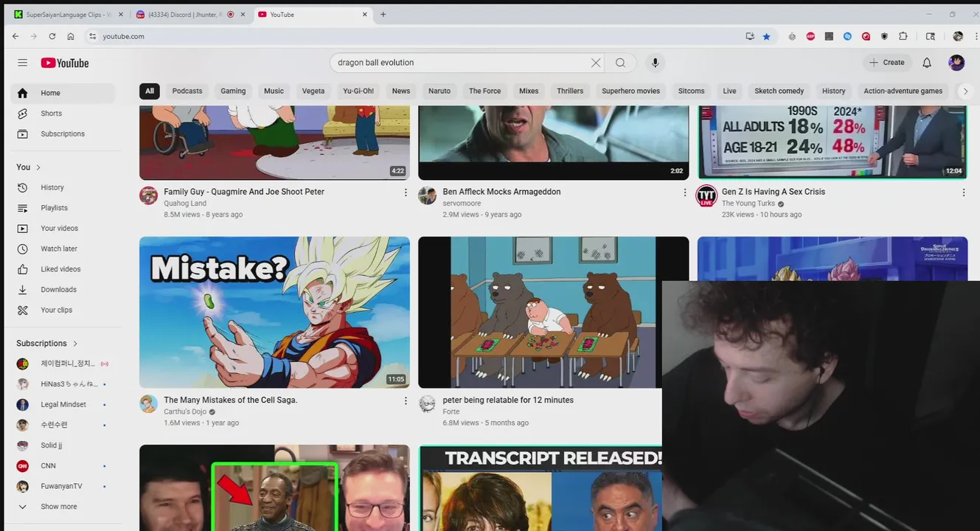Open servomoore channel link
Viewport: 980px width, 531px height.
point(462,204)
